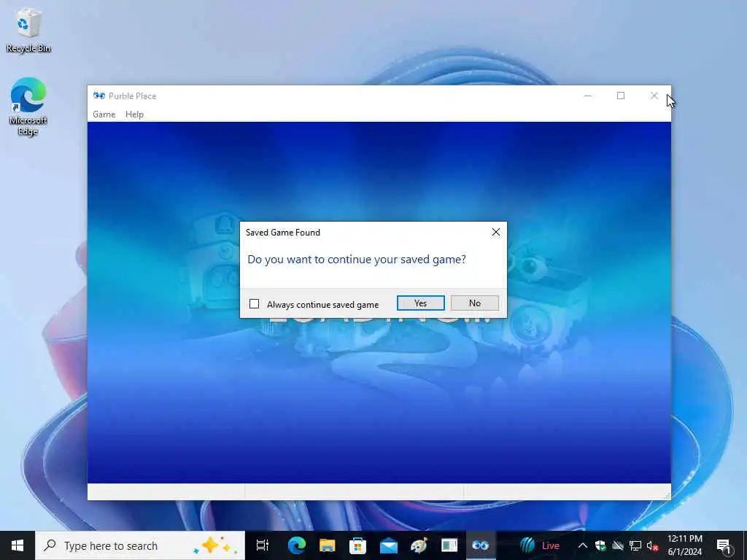This screenshot has height=560, width=747.
Task: Click the Type here to search box
Action: coord(140,545)
